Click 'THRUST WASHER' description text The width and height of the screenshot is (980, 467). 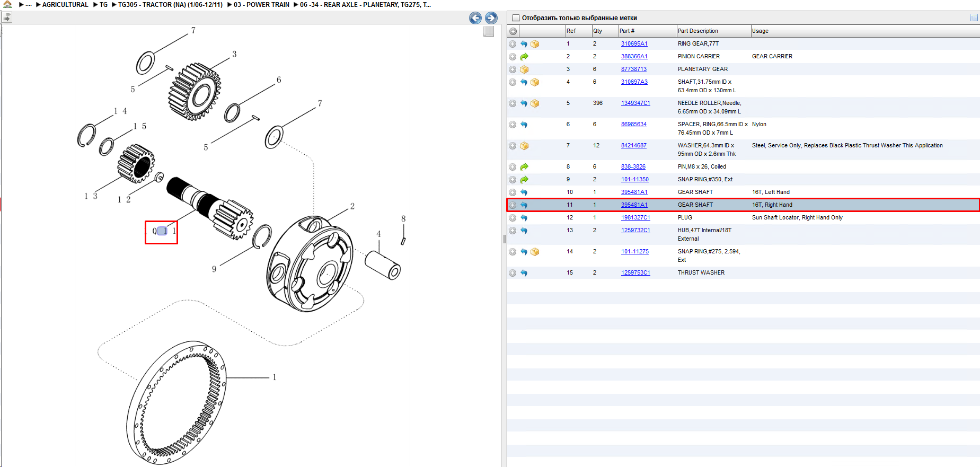point(701,273)
